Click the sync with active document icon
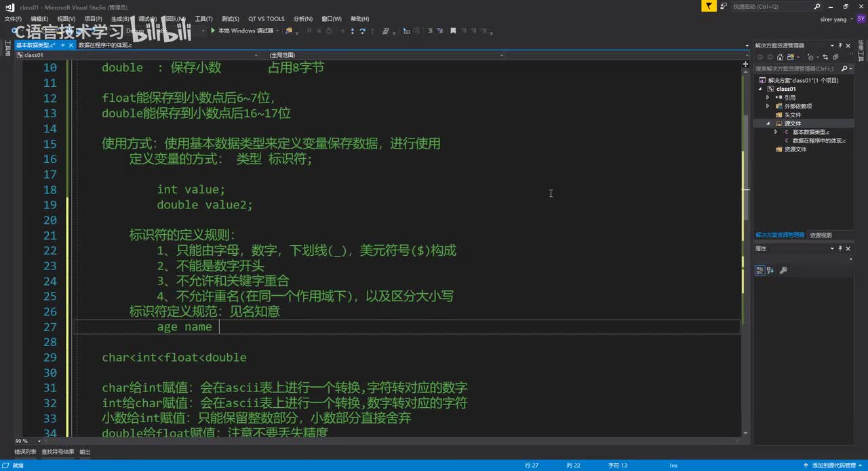The height and width of the screenshot is (471, 868). pyautogui.click(x=825, y=57)
